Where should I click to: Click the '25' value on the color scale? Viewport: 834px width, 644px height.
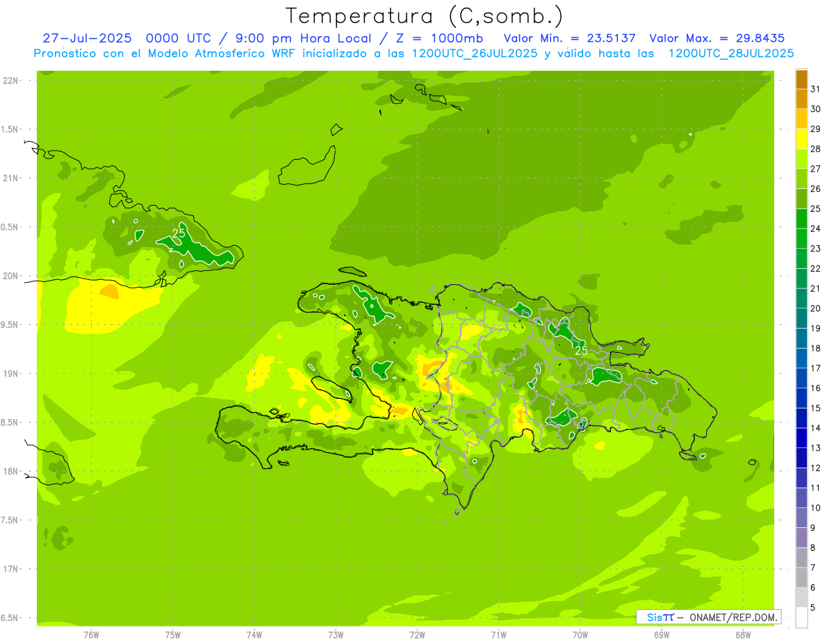(x=816, y=208)
